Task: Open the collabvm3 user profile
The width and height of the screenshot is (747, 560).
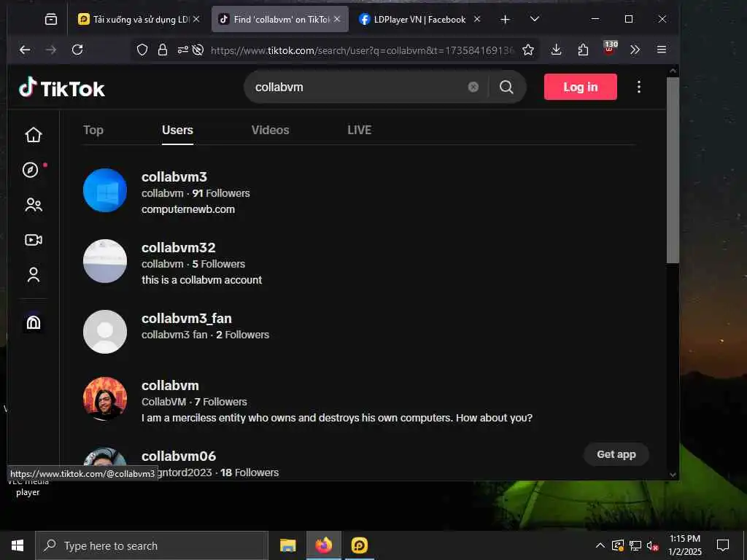Action: pos(174,176)
